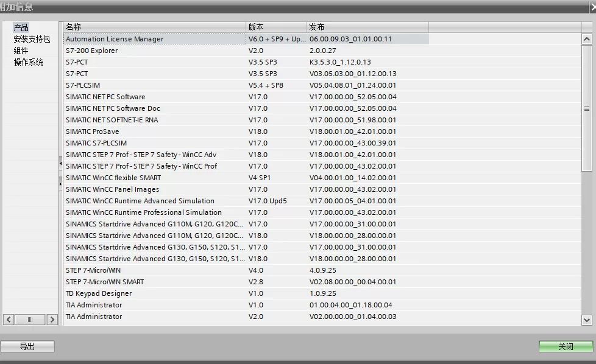Click release value V04.00.01.00_14.02.00.01

point(353,178)
